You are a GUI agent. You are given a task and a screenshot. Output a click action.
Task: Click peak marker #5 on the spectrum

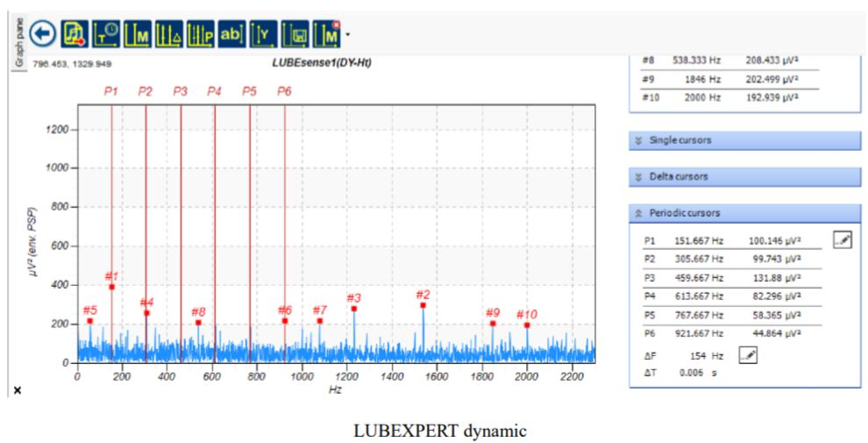point(89,321)
